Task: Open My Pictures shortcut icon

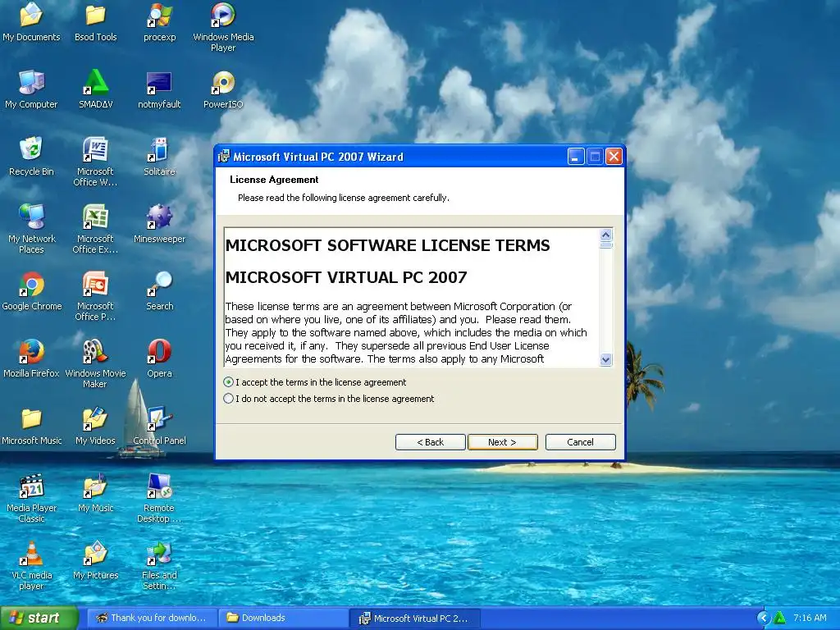Action: pos(95,554)
